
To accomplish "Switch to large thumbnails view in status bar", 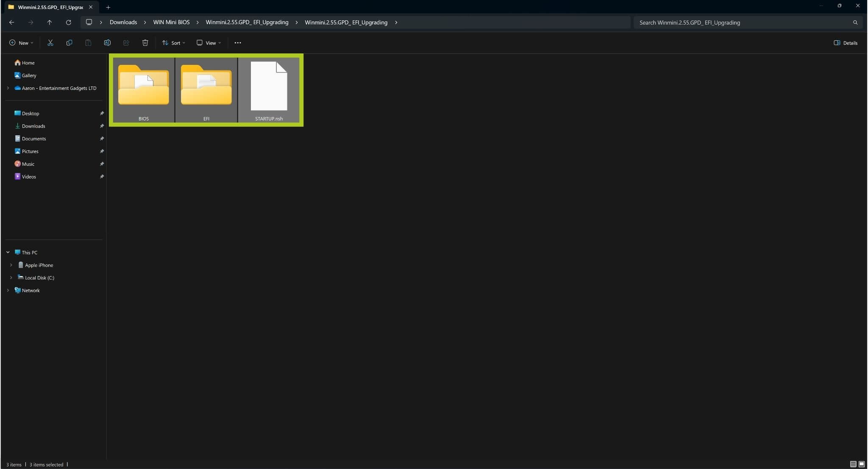I will point(861,464).
